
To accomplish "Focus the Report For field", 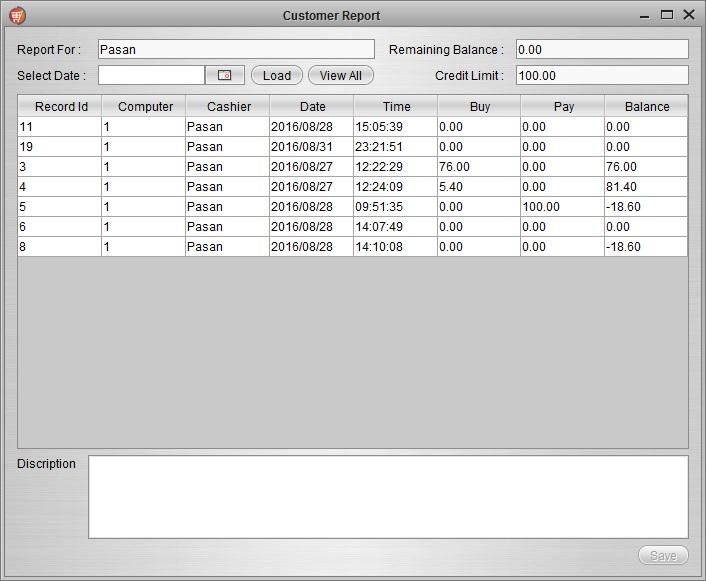I will (x=236, y=49).
